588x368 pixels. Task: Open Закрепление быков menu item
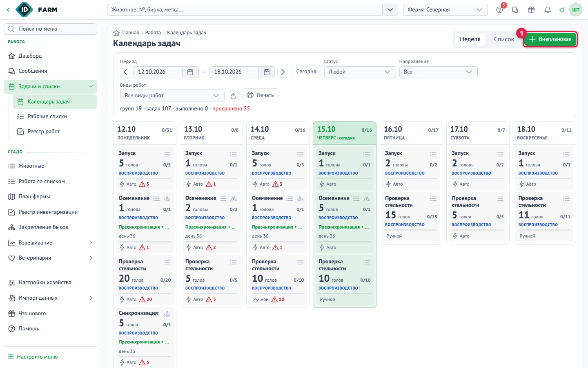(51, 227)
